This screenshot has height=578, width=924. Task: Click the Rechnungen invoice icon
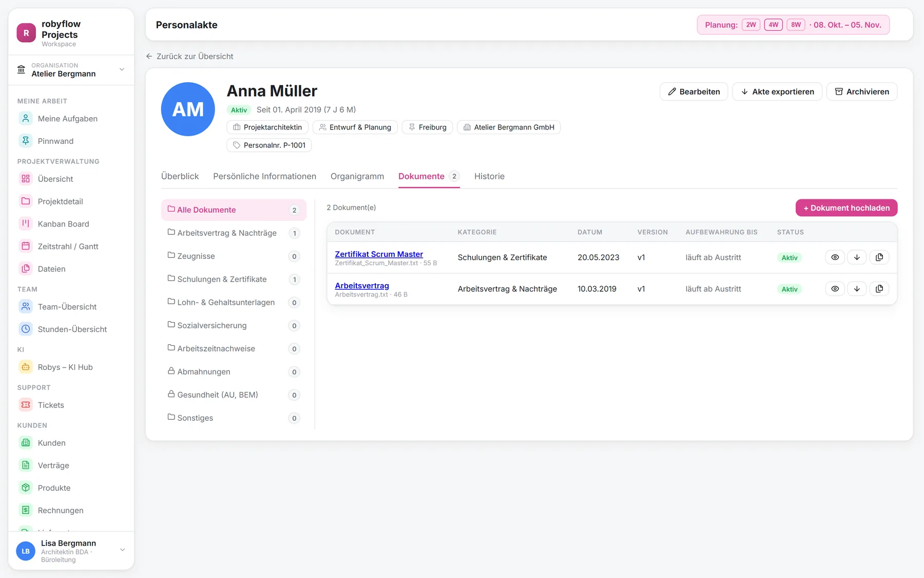pos(26,510)
